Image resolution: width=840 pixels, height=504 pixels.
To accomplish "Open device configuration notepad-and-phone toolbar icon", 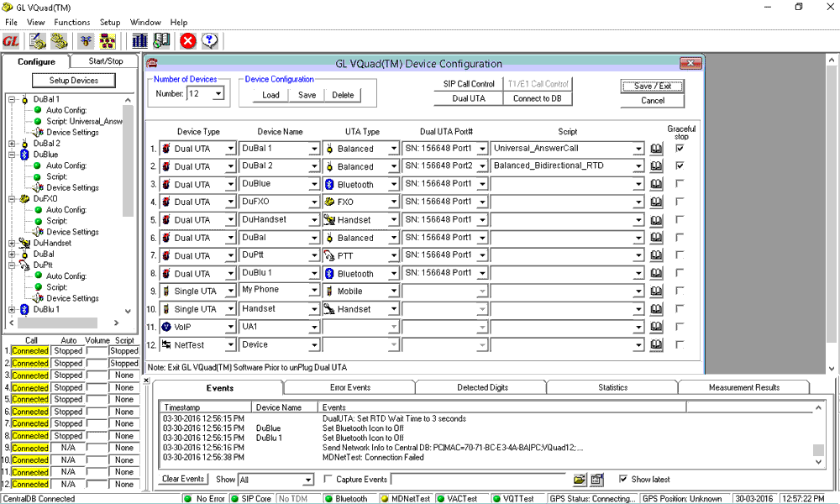I will click(38, 40).
